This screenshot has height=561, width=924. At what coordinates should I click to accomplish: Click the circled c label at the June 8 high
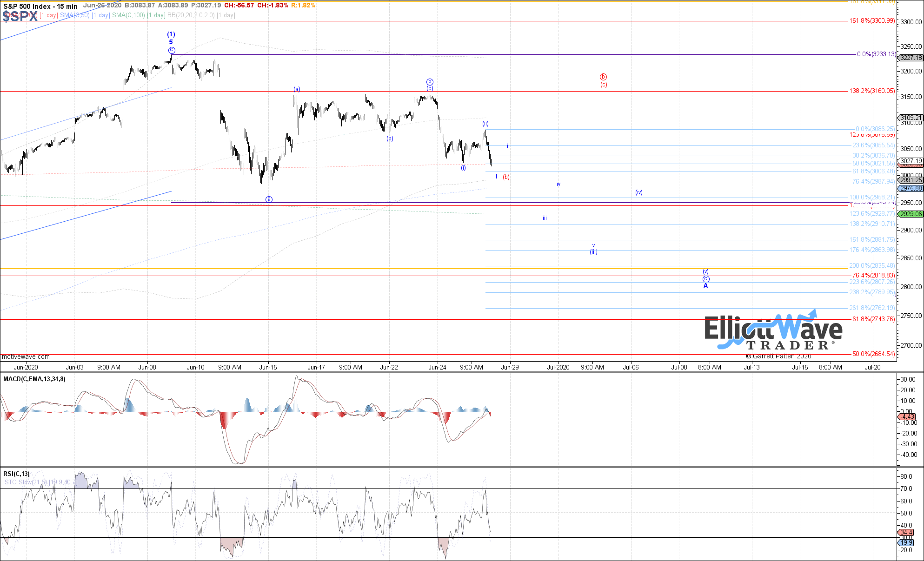pos(172,50)
